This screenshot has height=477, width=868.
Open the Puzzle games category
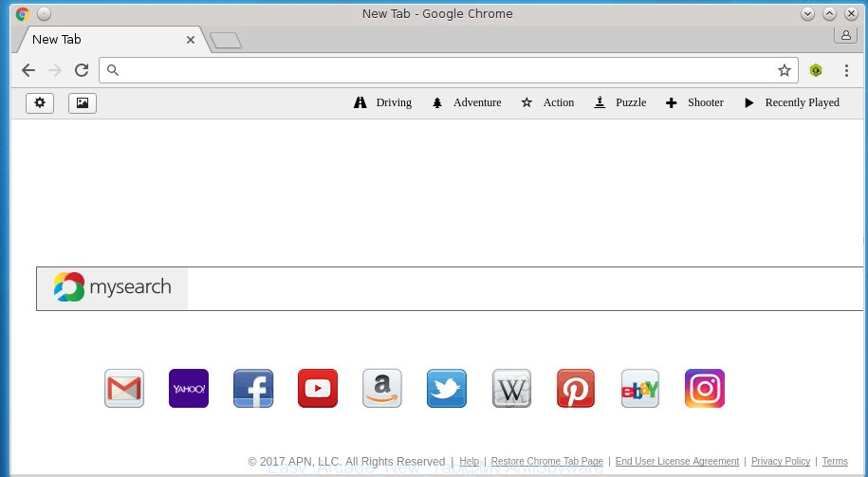pyautogui.click(x=620, y=103)
